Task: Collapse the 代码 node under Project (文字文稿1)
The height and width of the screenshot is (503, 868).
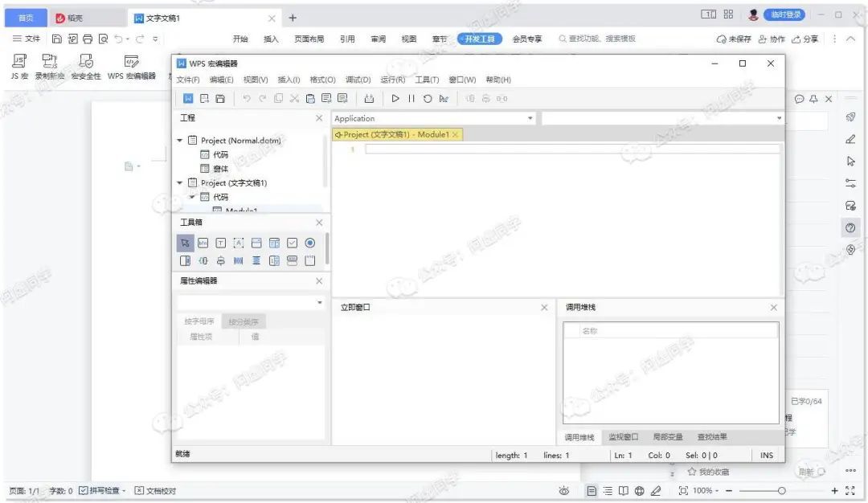Action: point(192,197)
